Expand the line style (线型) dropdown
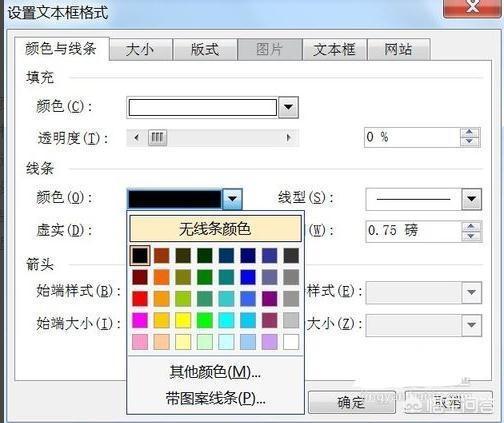Screen dimensions: 504x423 tap(471, 199)
